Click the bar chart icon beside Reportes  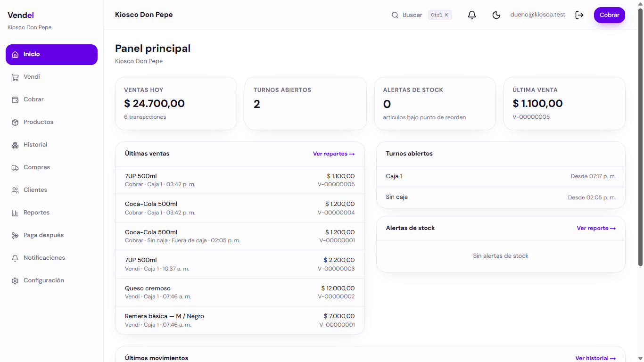coord(15,213)
